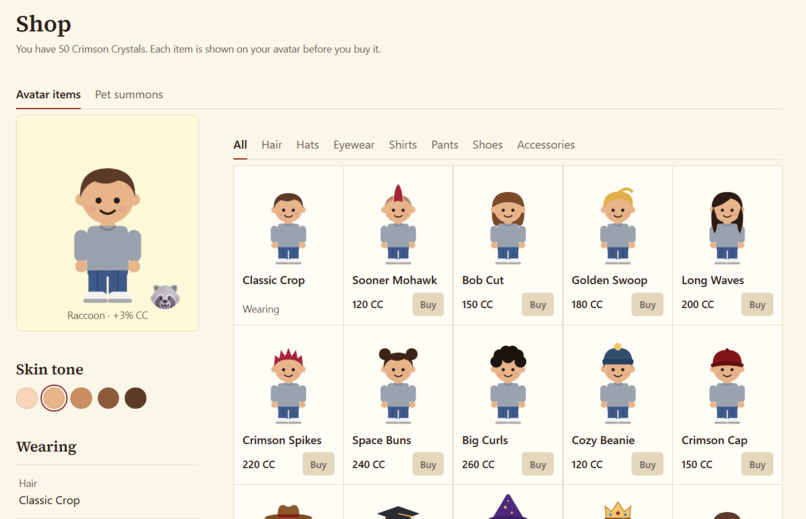The height and width of the screenshot is (519, 806).
Task: Click the 260 CC price on Big Curls
Action: click(x=478, y=465)
